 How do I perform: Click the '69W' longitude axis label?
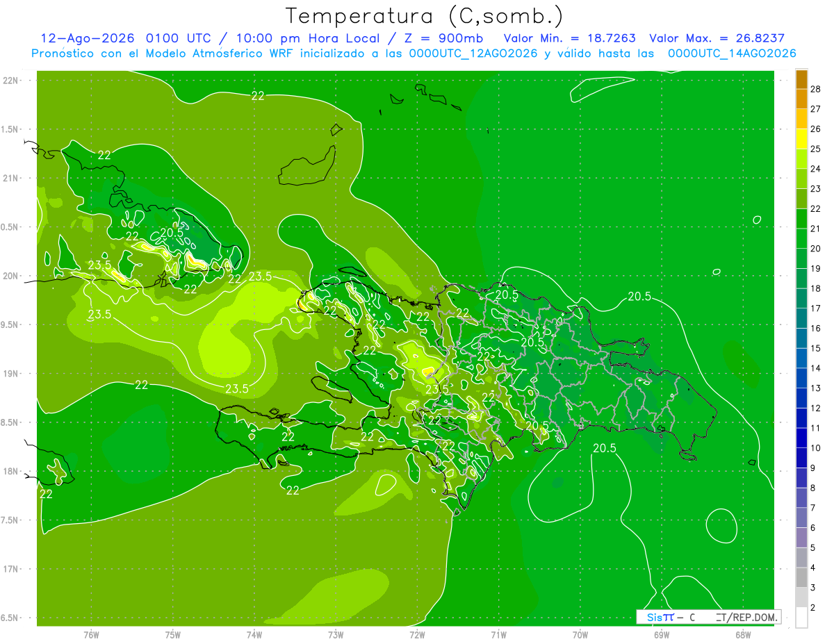[662, 635]
